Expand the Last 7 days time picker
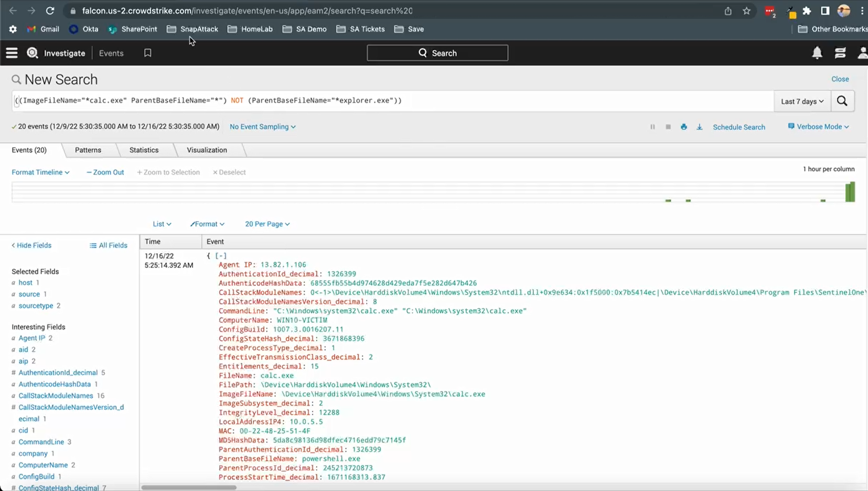This screenshot has height=491, width=868. pos(802,101)
